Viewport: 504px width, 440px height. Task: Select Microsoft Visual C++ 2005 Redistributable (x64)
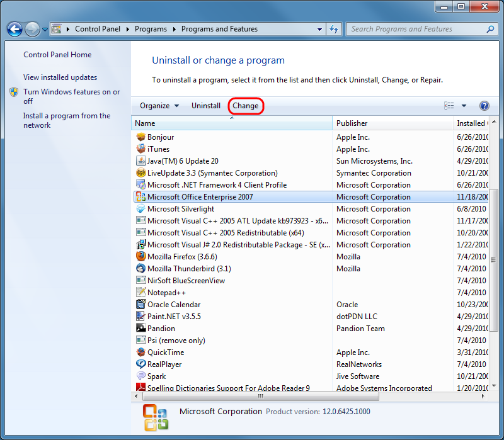(x=311, y=233)
